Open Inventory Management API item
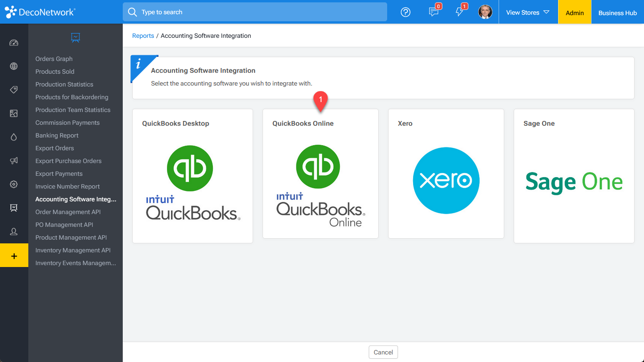 (73, 250)
